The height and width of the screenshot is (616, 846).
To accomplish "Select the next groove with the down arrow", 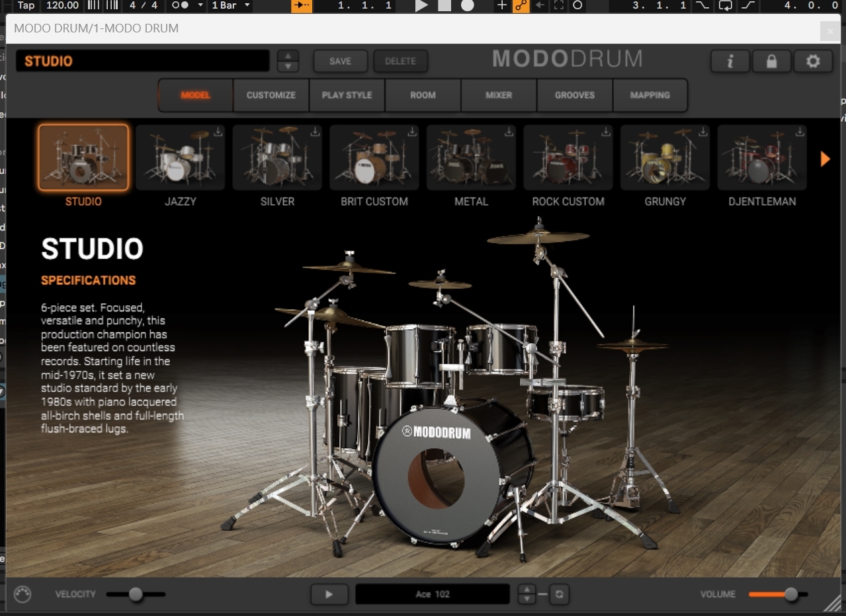I will (x=527, y=599).
